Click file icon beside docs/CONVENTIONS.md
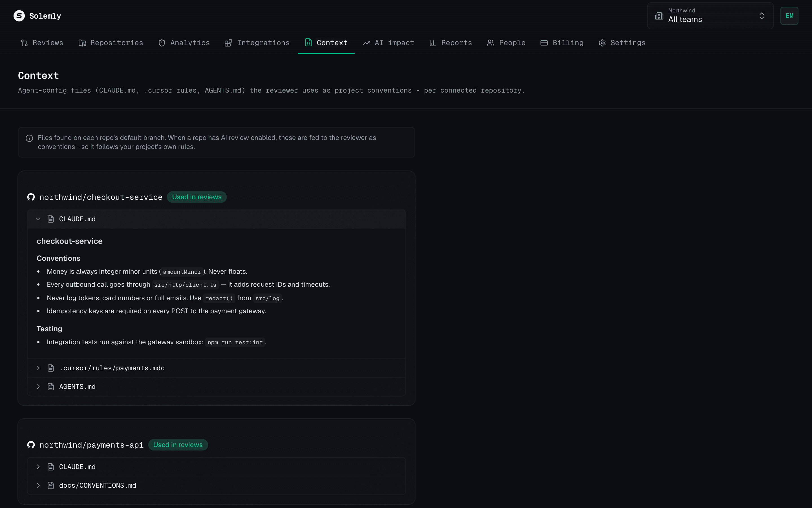812x508 pixels. pos(51,485)
